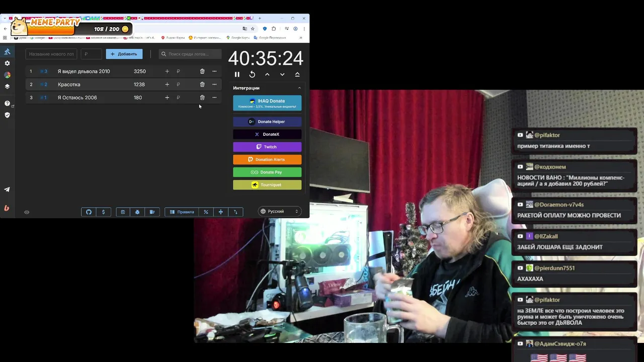Screen dimensions: 644x362
Task: Click the new lot ruble amount field
Action: click(92, 54)
